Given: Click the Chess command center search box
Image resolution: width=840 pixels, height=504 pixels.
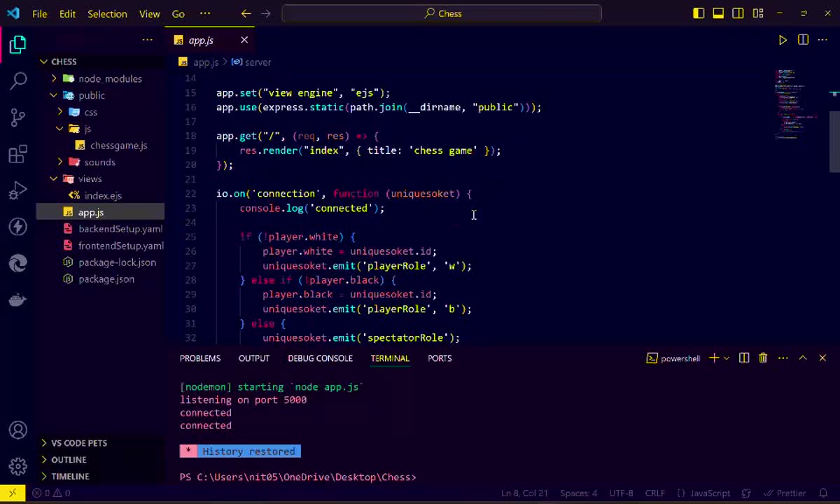Looking at the screenshot, I should (x=442, y=13).
